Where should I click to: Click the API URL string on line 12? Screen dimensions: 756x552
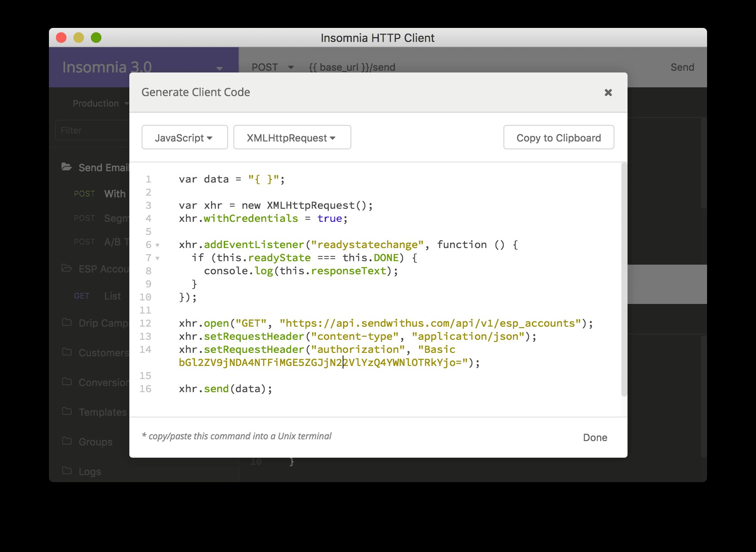tap(430, 324)
